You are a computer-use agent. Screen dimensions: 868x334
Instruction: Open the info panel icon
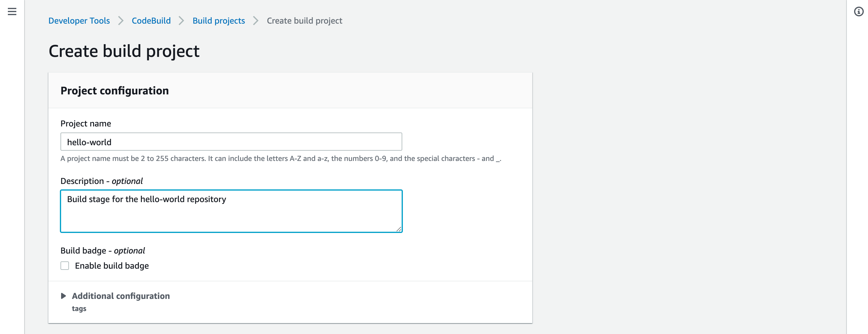click(859, 12)
